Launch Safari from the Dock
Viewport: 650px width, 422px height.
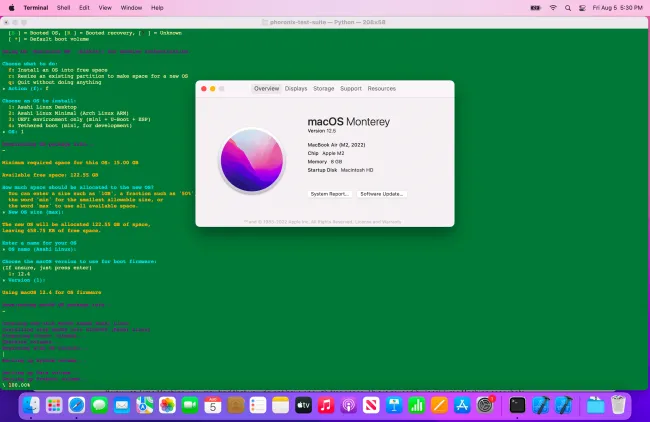tap(77, 405)
